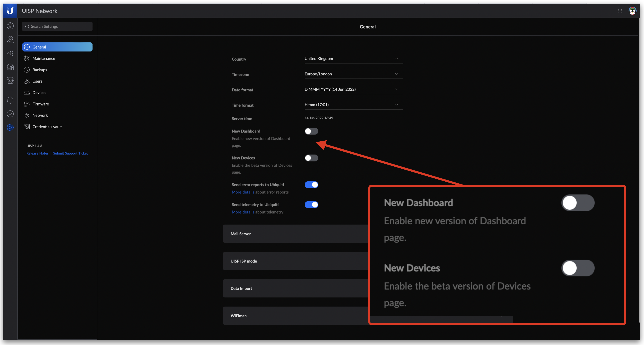Open the Country dropdown
The image size is (644, 345).
coord(353,59)
